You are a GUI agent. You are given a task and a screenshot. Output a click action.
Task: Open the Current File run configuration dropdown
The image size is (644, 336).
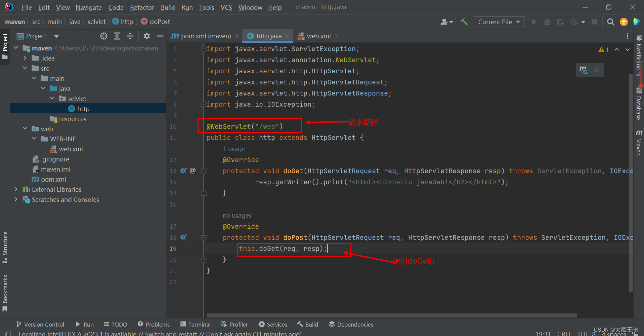[x=499, y=22]
